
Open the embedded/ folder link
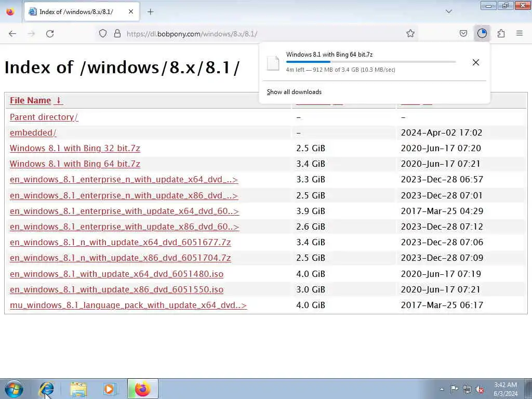[x=33, y=132]
